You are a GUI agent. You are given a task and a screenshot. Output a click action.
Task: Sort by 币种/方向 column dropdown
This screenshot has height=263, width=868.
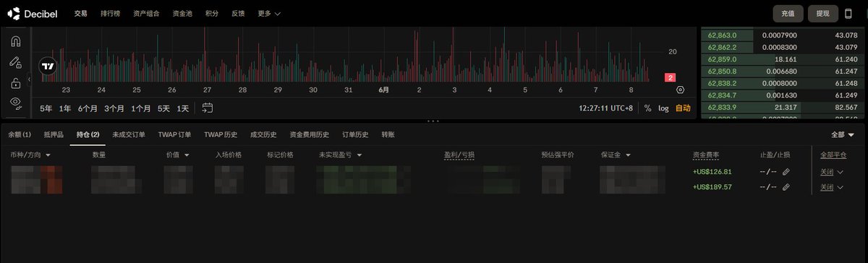coord(31,155)
